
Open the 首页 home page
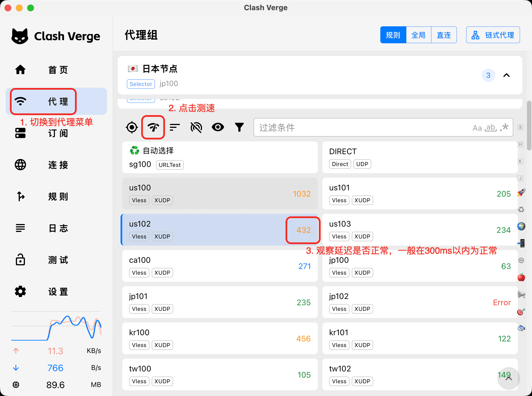(x=56, y=70)
